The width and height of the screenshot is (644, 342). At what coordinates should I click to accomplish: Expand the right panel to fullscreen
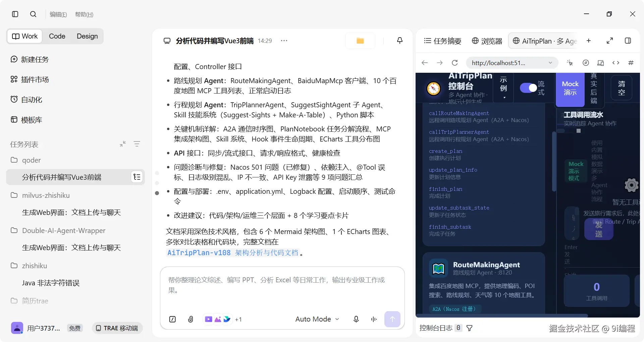610,41
